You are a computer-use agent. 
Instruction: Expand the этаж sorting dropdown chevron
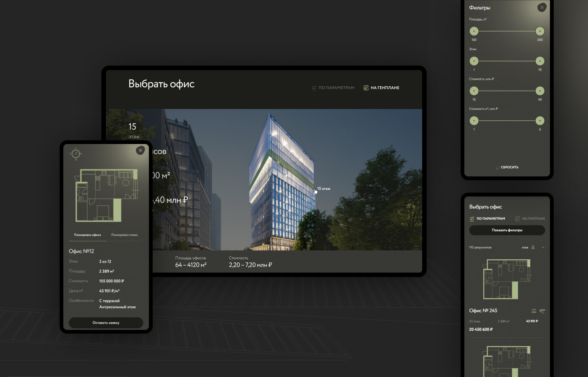(543, 247)
